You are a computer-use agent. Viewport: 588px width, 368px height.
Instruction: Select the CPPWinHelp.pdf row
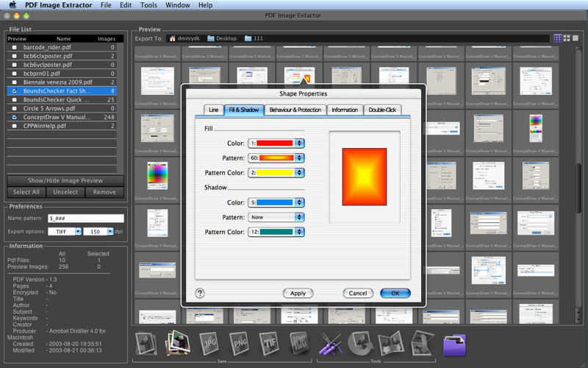pyautogui.click(x=62, y=126)
